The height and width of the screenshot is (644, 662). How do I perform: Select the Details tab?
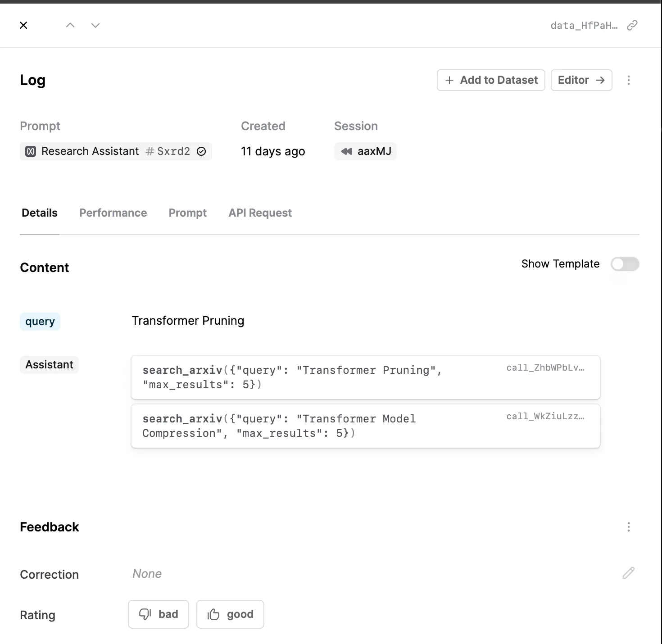40,213
